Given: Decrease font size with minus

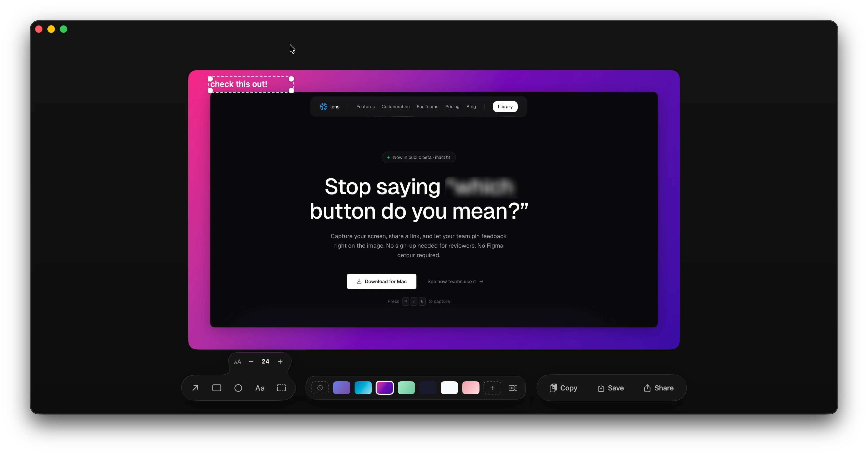Looking at the screenshot, I should (x=251, y=362).
